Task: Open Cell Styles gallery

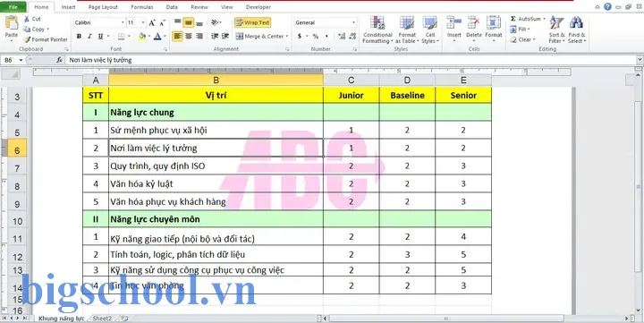Action: click(430, 30)
